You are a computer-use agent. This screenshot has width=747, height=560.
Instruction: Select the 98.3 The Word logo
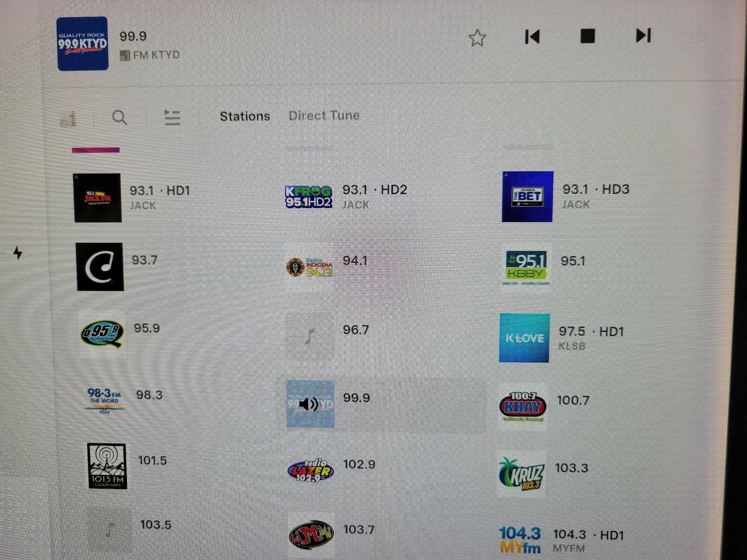click(x=105, y=400)
